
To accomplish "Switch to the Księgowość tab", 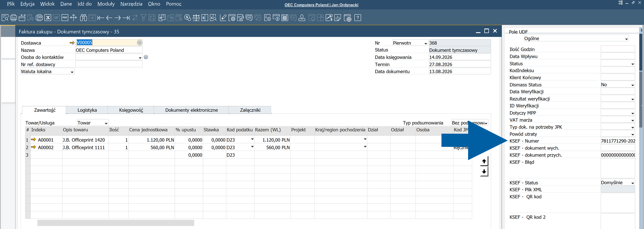I will (x=131, y=110).
